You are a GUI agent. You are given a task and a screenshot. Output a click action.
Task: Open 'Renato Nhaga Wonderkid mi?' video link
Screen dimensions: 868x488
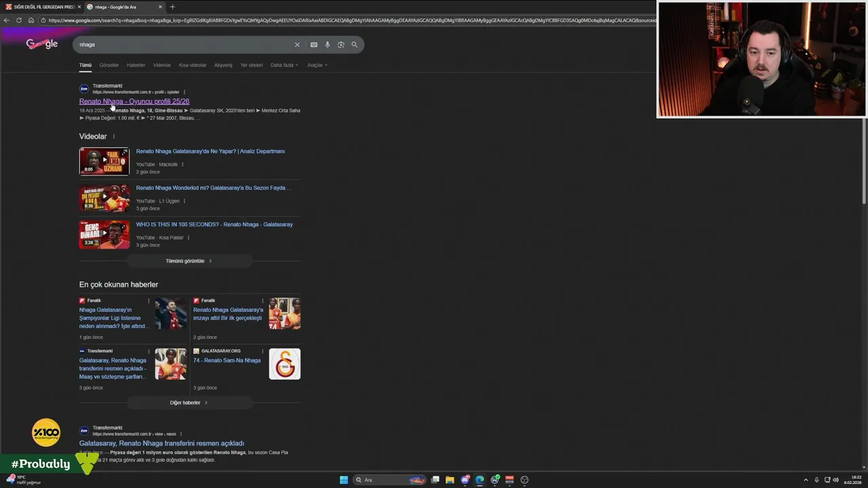click(214, 188)
